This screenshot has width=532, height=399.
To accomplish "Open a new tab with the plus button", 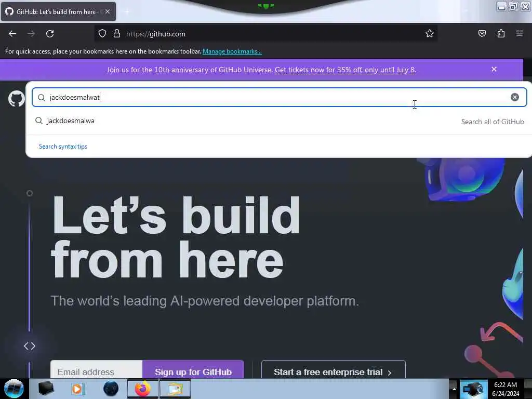I will point(127,11).
